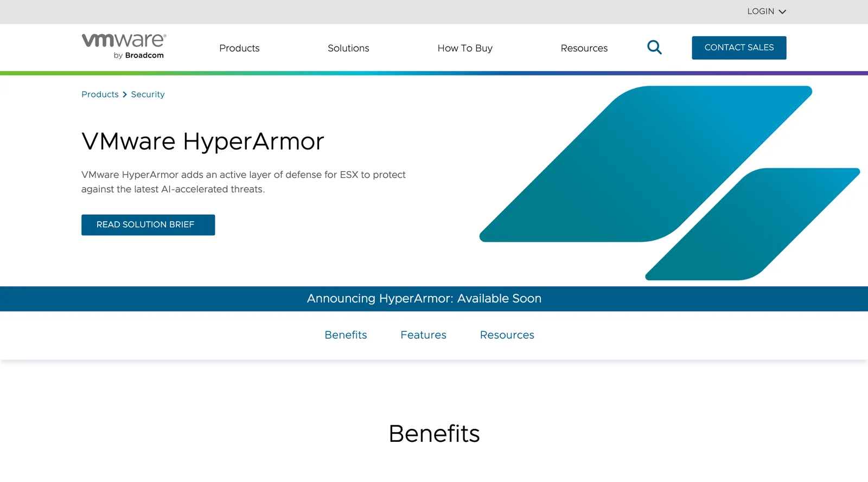868x482 pixels.
Task: Click the HyperArmor description paragraph
Action: click(244, 182)
